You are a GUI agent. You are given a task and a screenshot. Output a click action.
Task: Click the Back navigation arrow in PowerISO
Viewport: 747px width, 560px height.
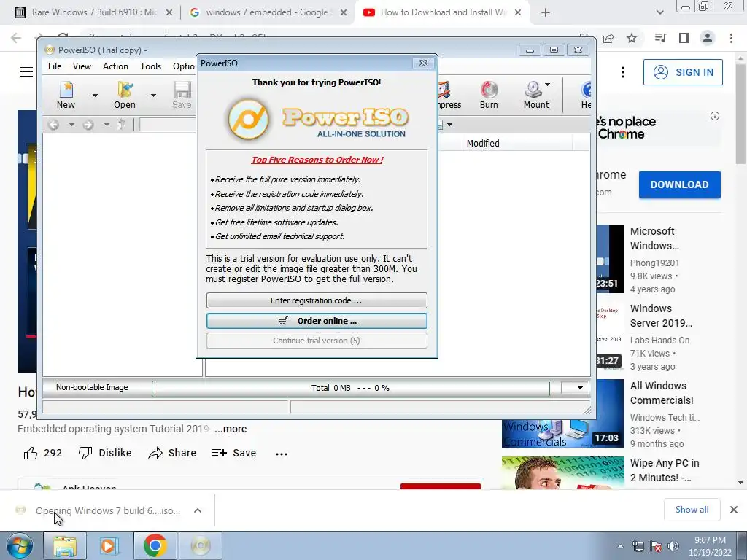53,125
